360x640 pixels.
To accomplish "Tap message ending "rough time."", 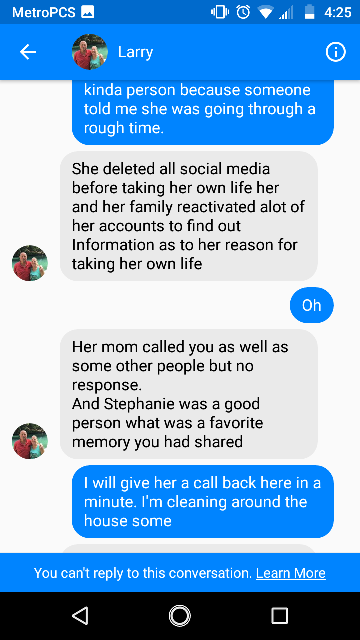I will [x=203, y=112].
